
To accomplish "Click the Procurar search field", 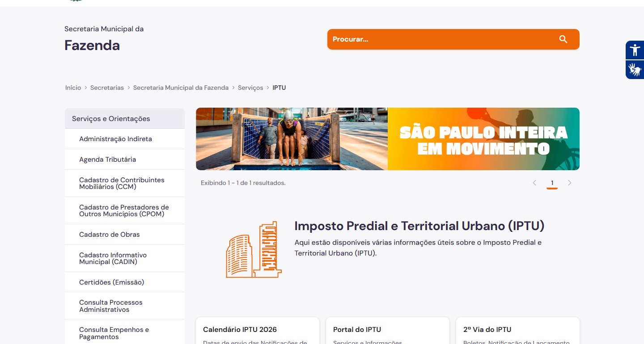I will click(x=453, y=39).
